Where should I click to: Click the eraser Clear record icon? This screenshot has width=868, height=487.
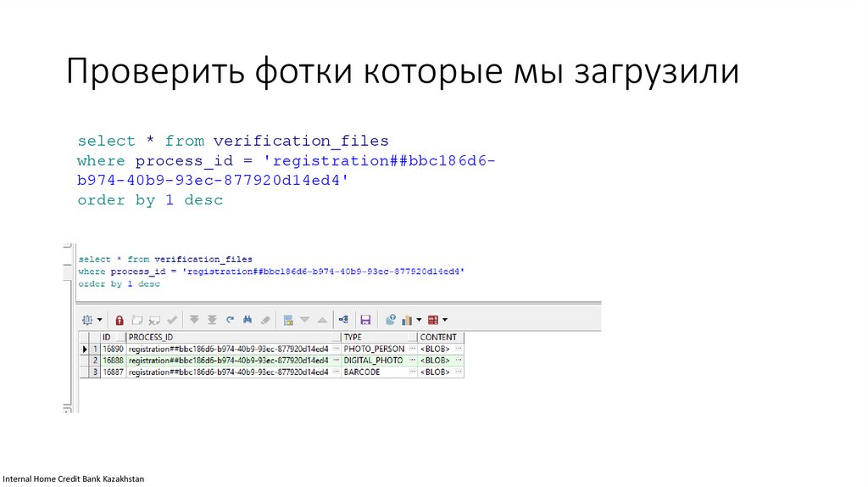265,320
